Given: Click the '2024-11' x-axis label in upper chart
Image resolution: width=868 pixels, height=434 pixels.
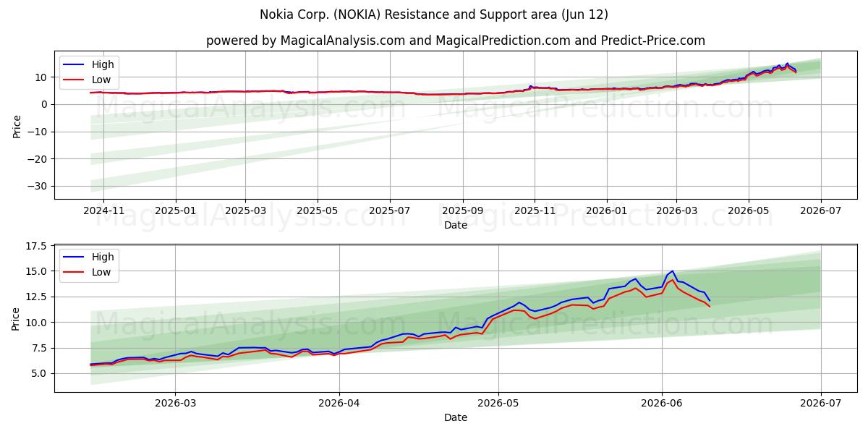Looking at the screenshot, I should 103,210.
